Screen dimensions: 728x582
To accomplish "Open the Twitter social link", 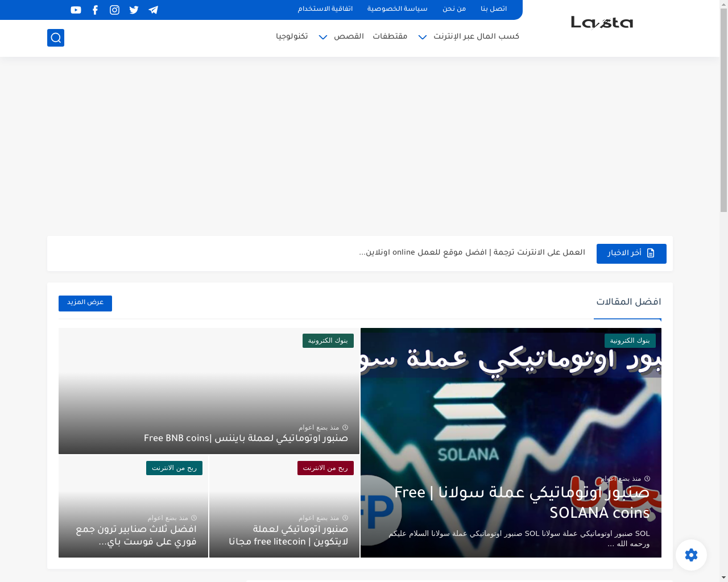I will (x=134, y=10).
